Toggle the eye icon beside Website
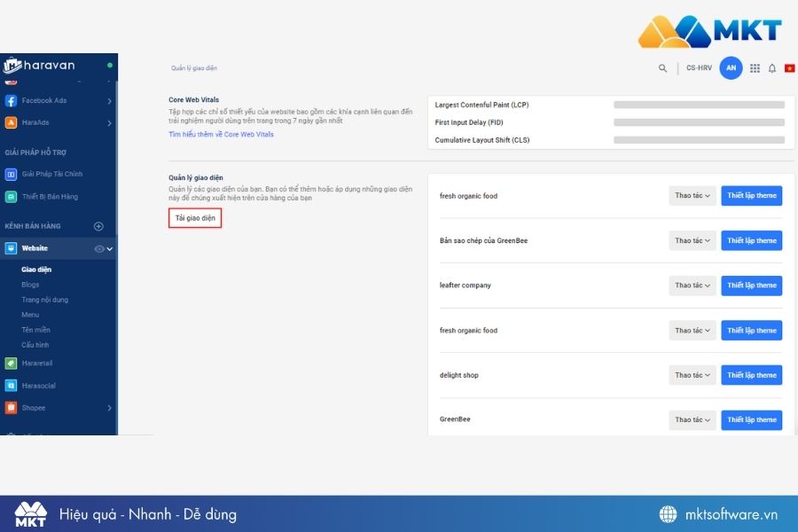Screen dimensions: 798x532 [99, 249]
